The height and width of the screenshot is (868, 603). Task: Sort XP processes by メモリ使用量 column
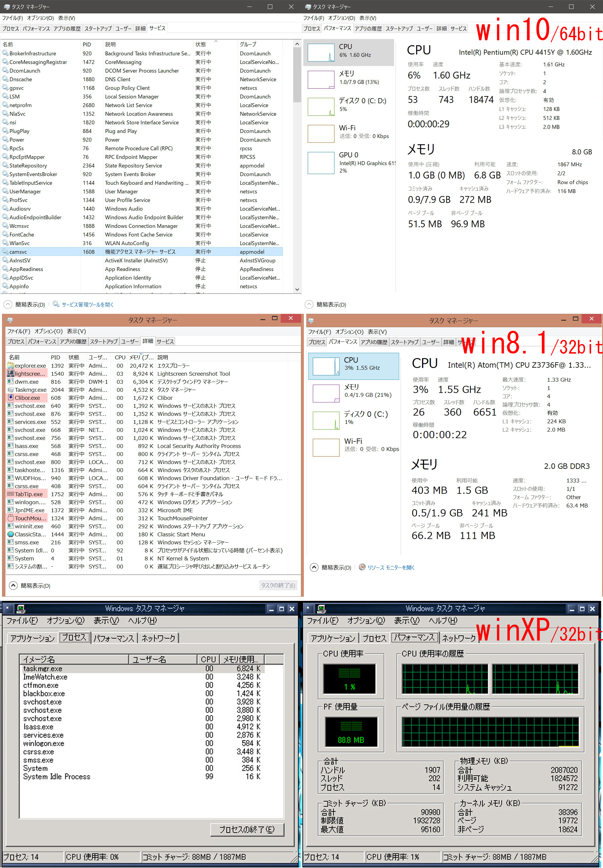tap(242, 659)
